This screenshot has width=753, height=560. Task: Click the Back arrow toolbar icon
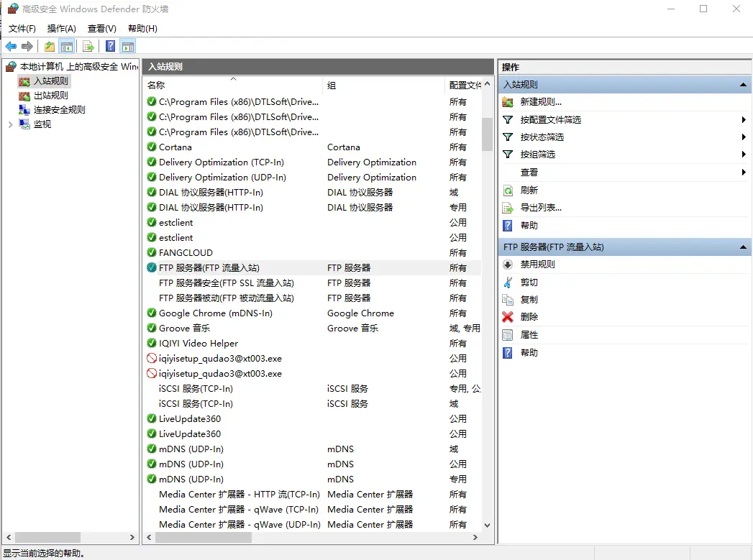(11, 47)
